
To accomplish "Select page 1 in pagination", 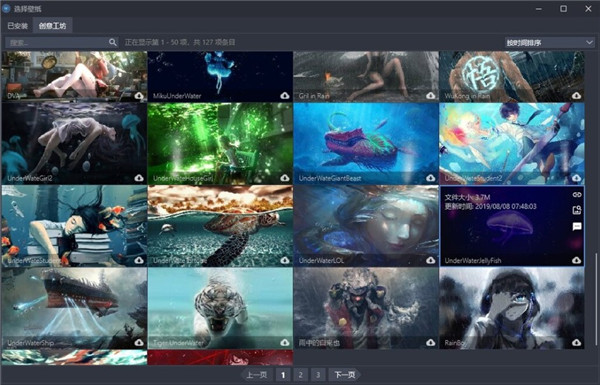I will 283,375.
